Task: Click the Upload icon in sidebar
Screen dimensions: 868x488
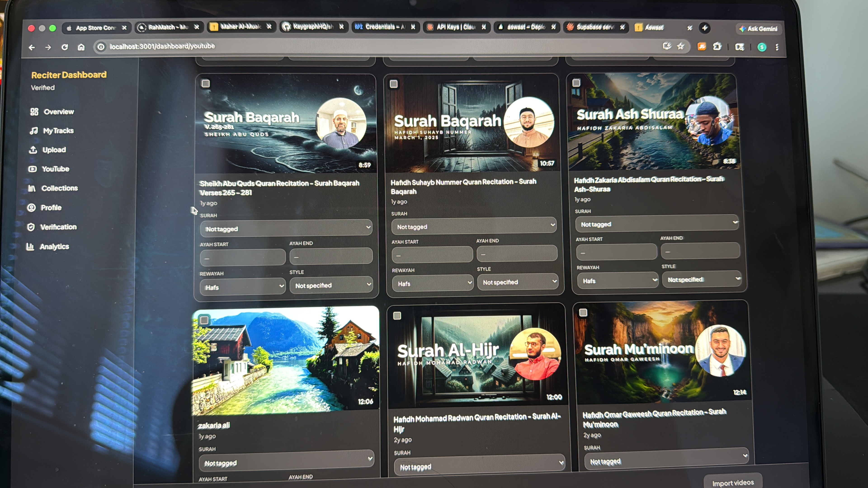Action: [x=33, y=150]
